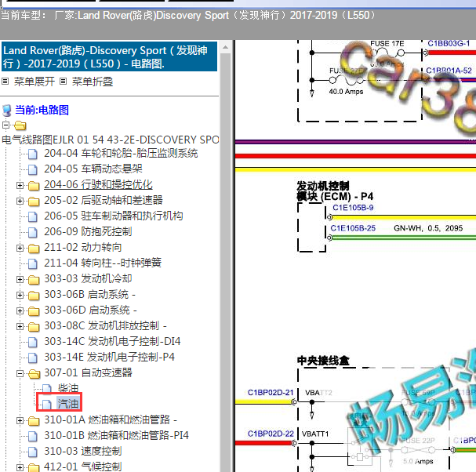Click the 中央接线盒 label in diagram
The height and width of the screenshot is (472, 476).
click(323, 361)
